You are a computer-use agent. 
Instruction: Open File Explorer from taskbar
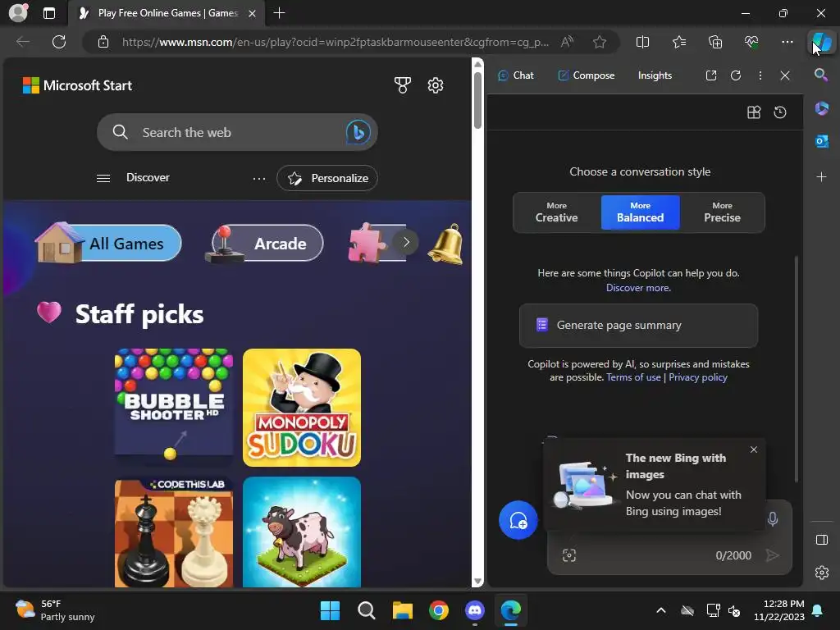pos(402,610)
